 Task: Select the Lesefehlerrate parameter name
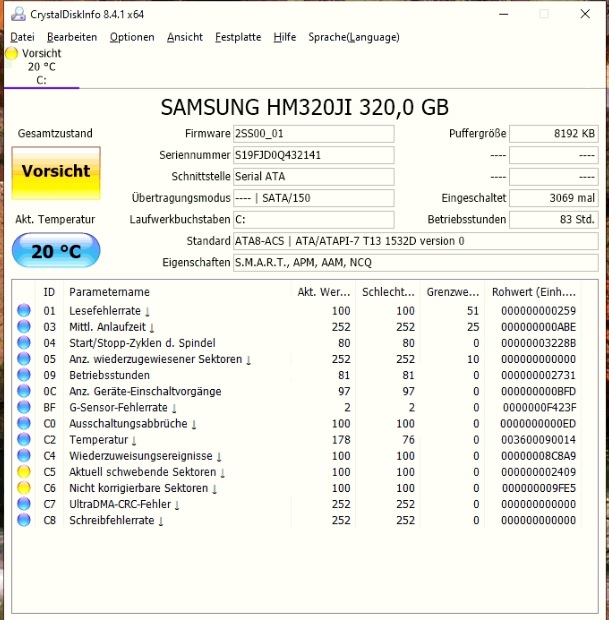(105, 311)
